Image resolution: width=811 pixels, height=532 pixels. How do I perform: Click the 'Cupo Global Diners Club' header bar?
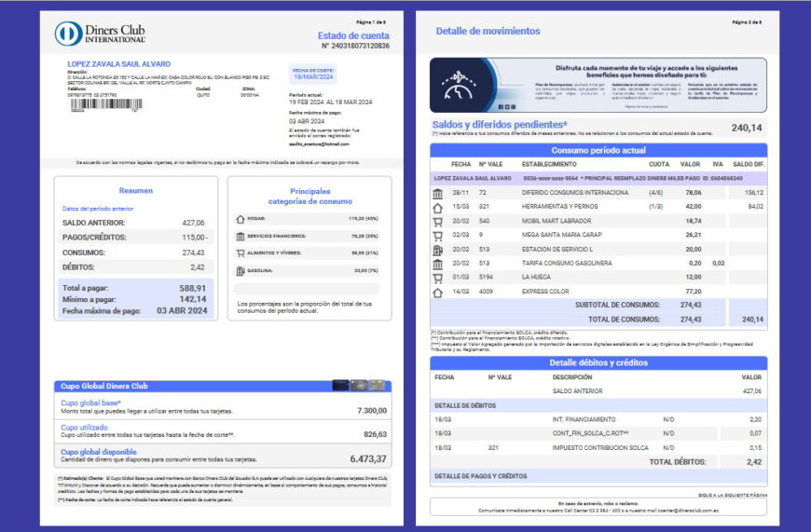[223, 386]
